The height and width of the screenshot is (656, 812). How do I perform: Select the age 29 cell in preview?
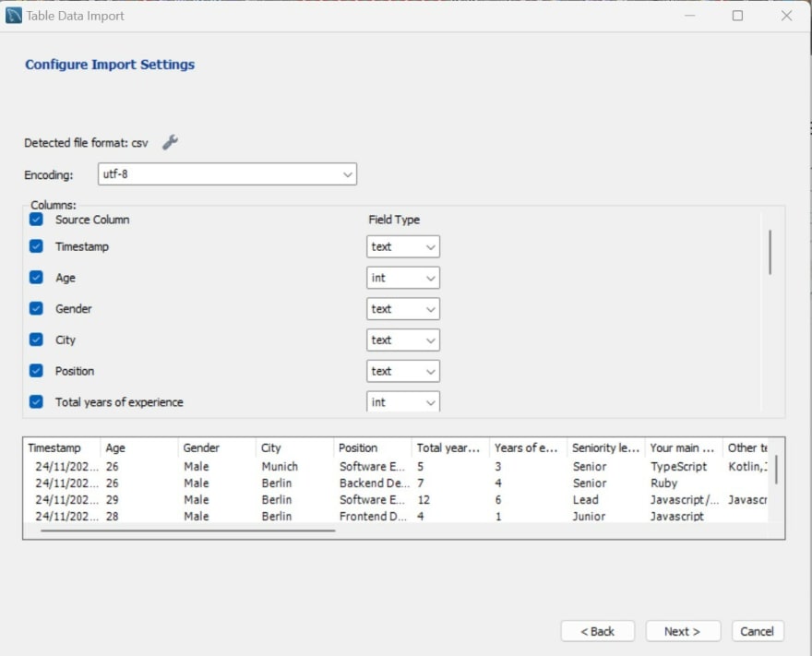(x=113, y=500)
